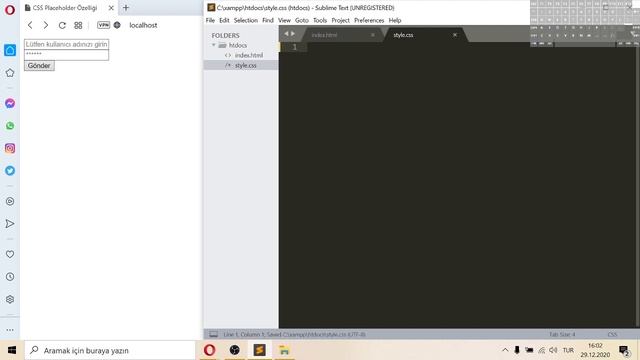This screenshot has height=360, width=640.
Task: Click the previous tab arrow
Action: [286, 34]
